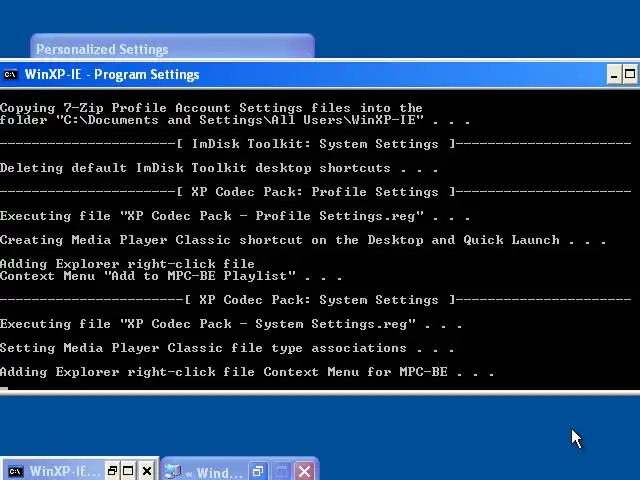Open the minimized Wind... window icon
This screenshot has height=480, width=640.
click(173, 472)
